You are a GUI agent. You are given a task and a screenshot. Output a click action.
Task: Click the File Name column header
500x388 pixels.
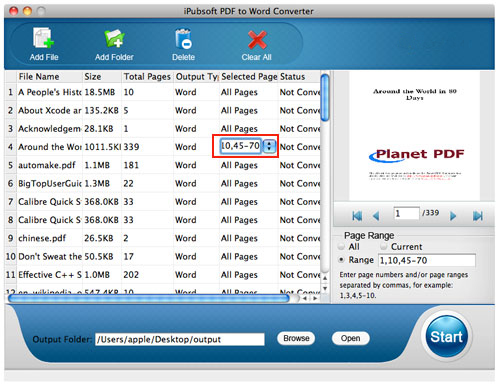coord(49,77)
